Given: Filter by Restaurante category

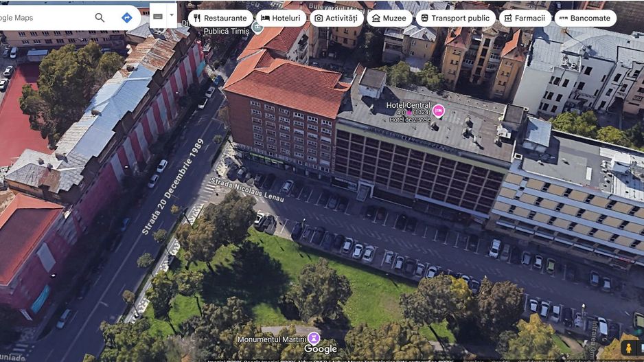Looking at the screenshot, I should coord(220,18).
